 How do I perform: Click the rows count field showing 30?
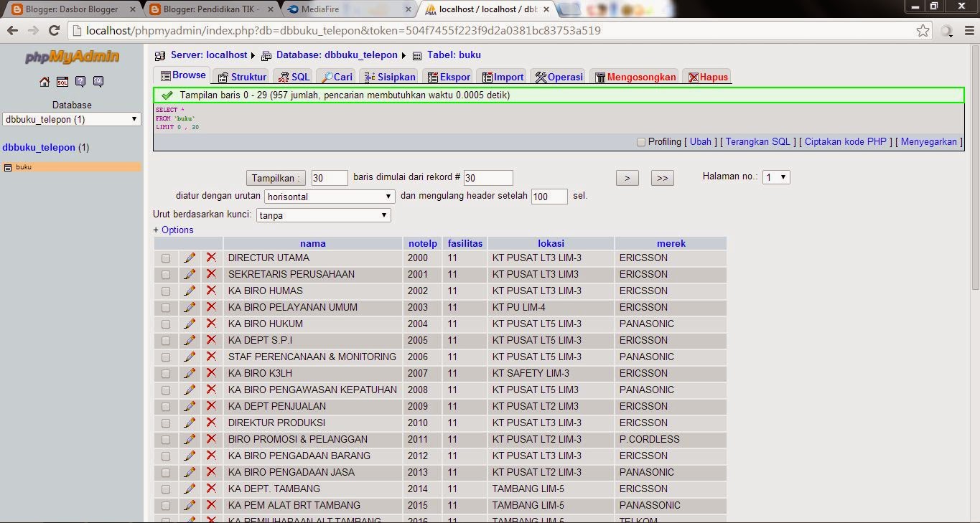[330, 178]
